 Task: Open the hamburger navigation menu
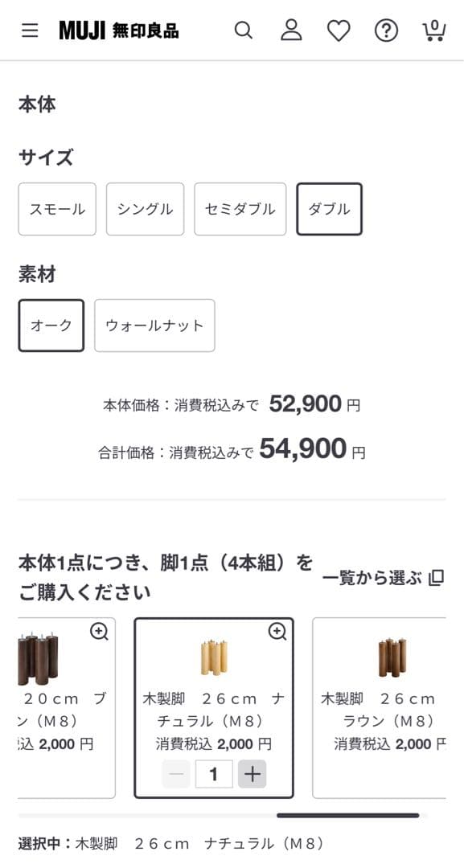point(29,30)
